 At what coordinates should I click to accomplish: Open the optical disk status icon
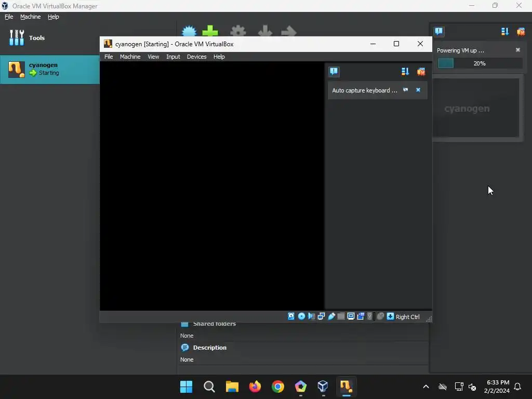(301, 316)
